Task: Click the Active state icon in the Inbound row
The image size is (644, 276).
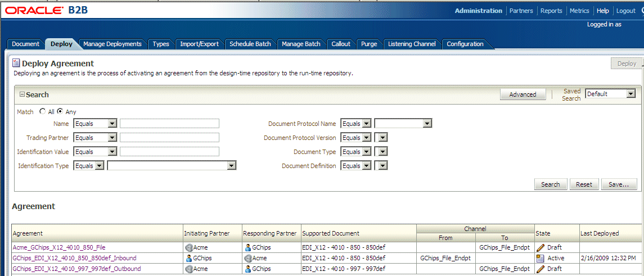Action: click(541, 259)
